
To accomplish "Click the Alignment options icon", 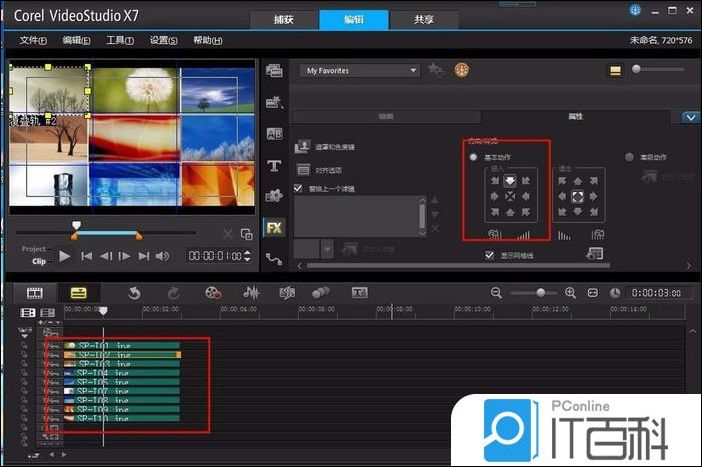I will point(303,170).
